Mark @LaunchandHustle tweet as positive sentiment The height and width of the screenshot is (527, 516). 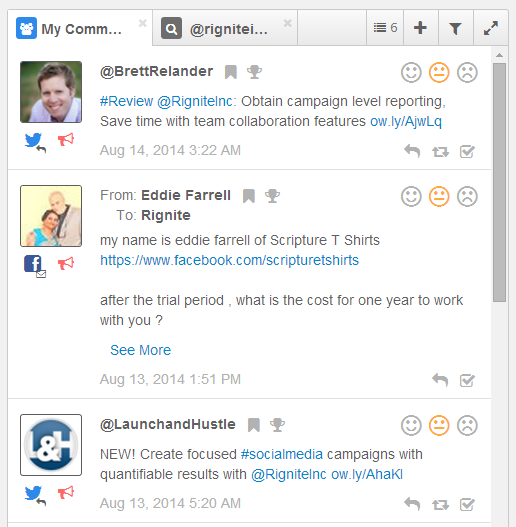click(x=411, y=425)
